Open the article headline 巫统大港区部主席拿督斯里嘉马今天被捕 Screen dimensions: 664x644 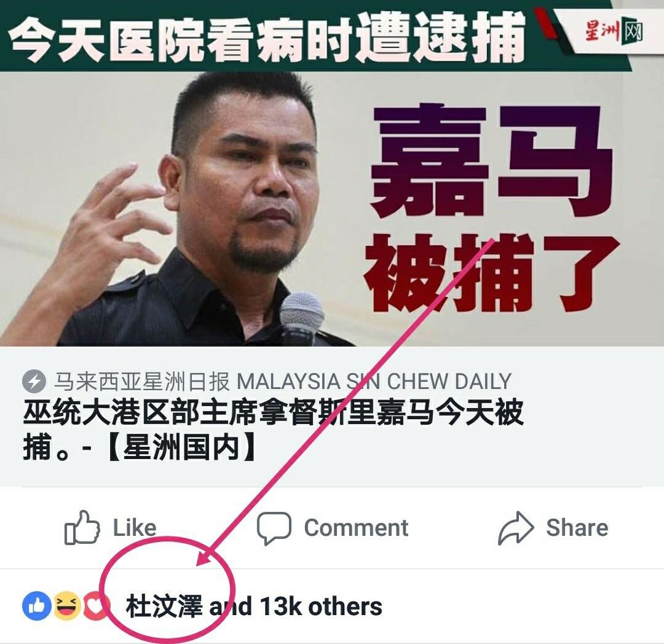273,430
